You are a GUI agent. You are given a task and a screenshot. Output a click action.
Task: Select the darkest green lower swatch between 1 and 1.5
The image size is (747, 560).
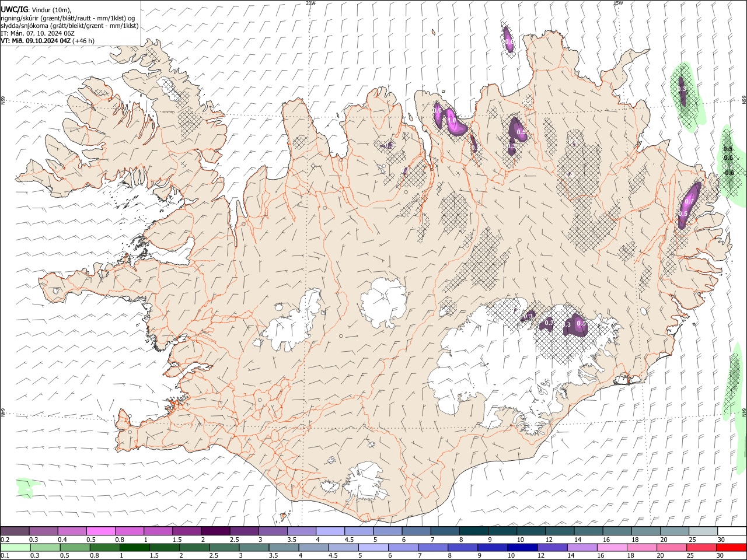[134, 547]
